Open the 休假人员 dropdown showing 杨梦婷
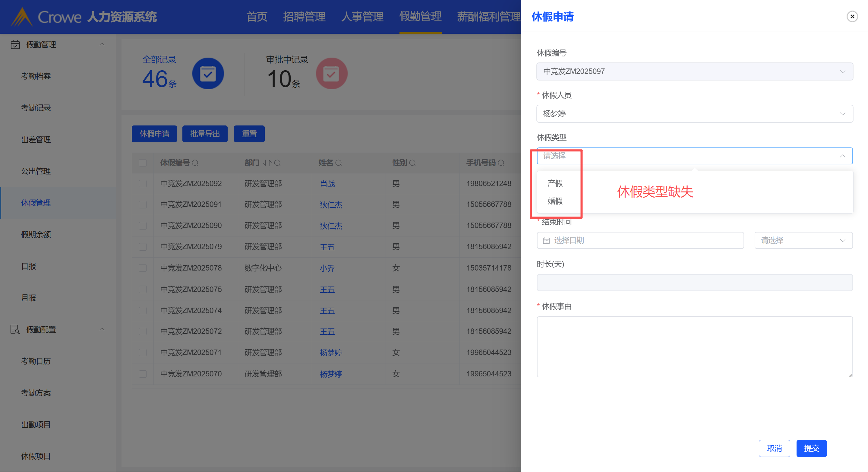 [694, 114]
